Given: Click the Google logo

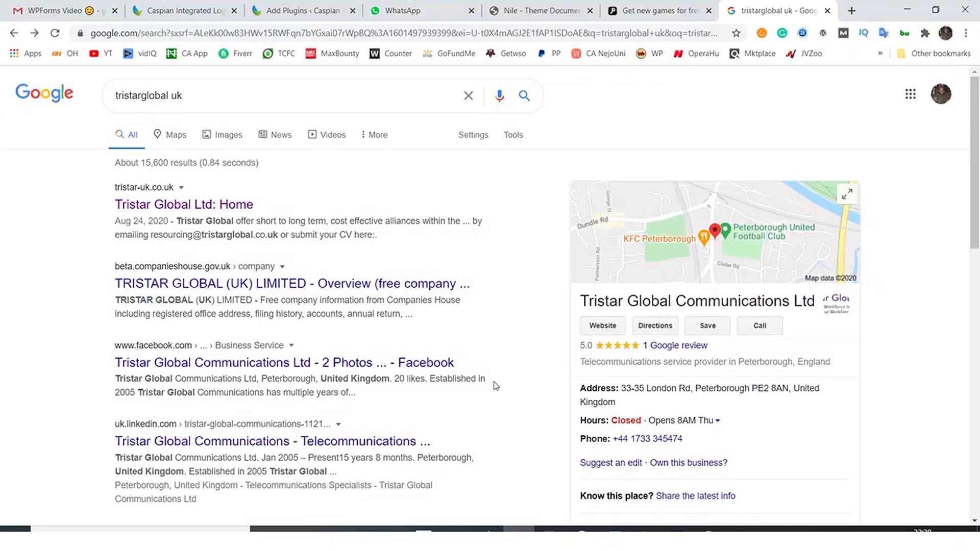Looking at the screenshot, I should point(44,93).
